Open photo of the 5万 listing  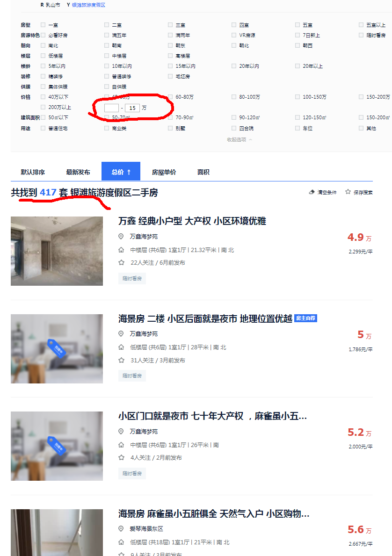pos(57,348)
